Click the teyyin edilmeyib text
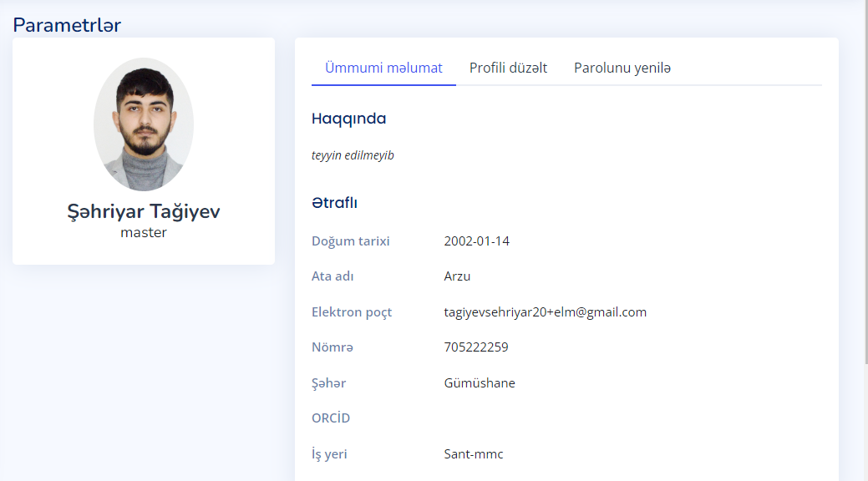 (353, 155)
